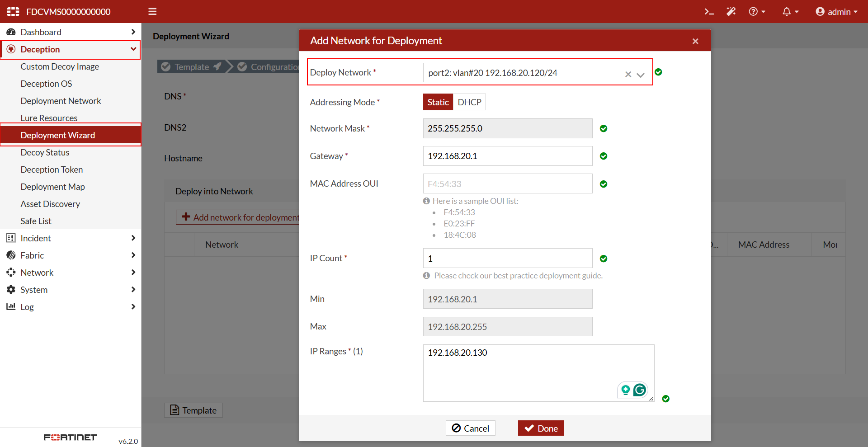Select Static addressing mode
Viewport: 868px width, 447px height.
(x=438, y=102)
